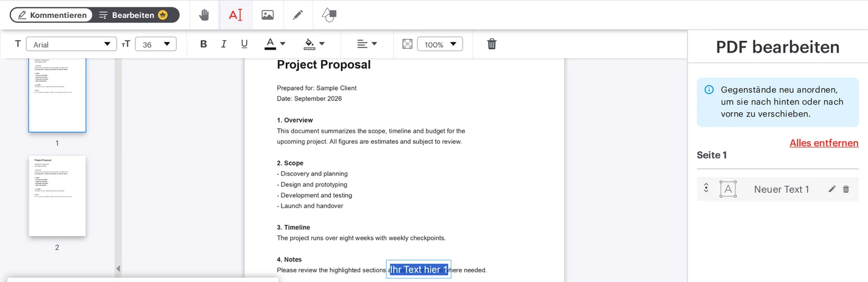
Task: Click the info icon in blue notice
Action: tap(709, 90)
